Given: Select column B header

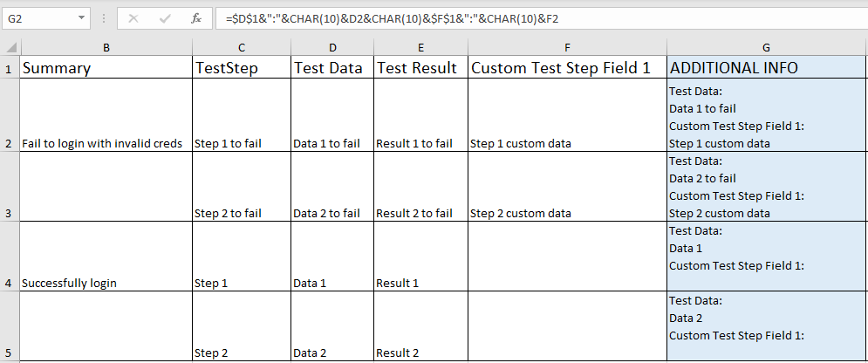Looking at the screenshot, I should pyautogui.click(x=106, y=46).
